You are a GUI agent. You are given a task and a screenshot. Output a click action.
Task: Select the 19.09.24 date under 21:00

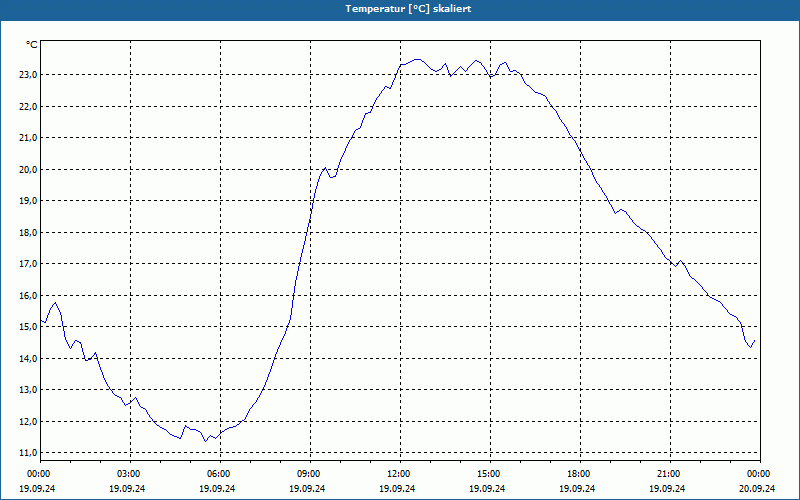click(667, 488)
